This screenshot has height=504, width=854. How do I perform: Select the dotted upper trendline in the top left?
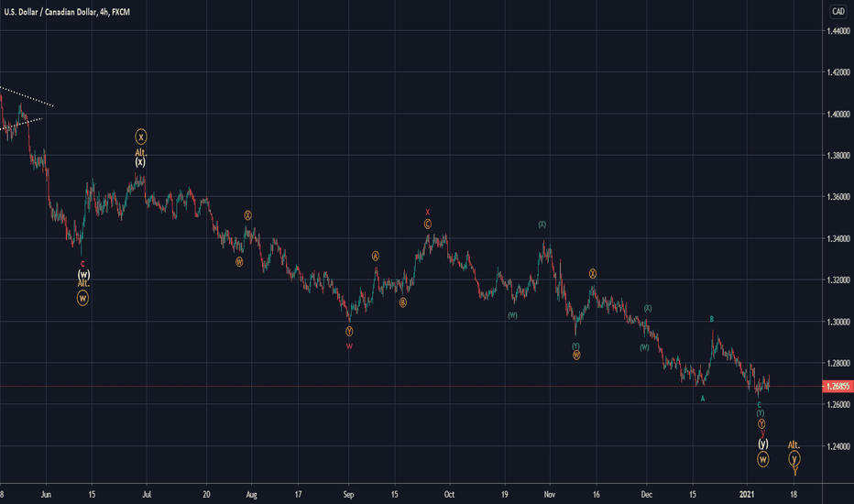pos(27,96)
